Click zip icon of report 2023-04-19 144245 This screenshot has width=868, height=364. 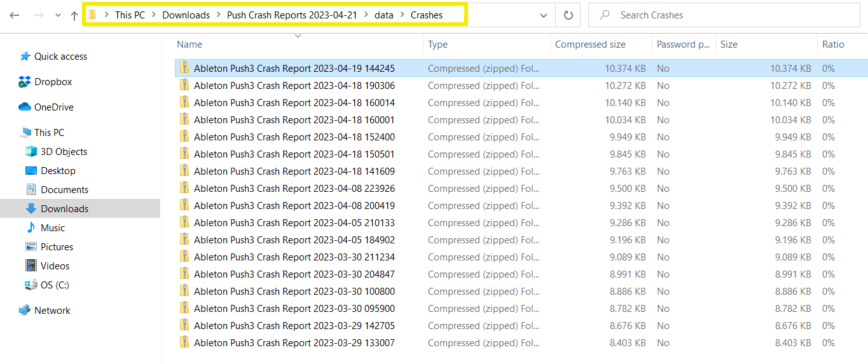[x=184, y=68]
